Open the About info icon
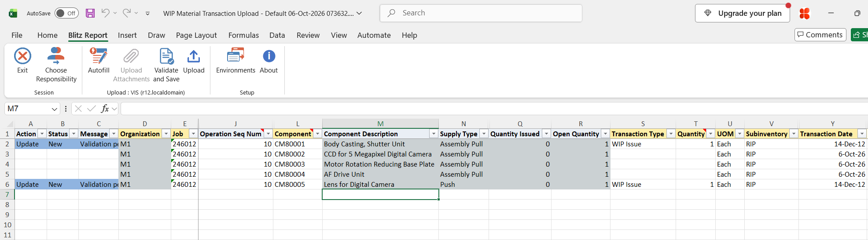 269,56
